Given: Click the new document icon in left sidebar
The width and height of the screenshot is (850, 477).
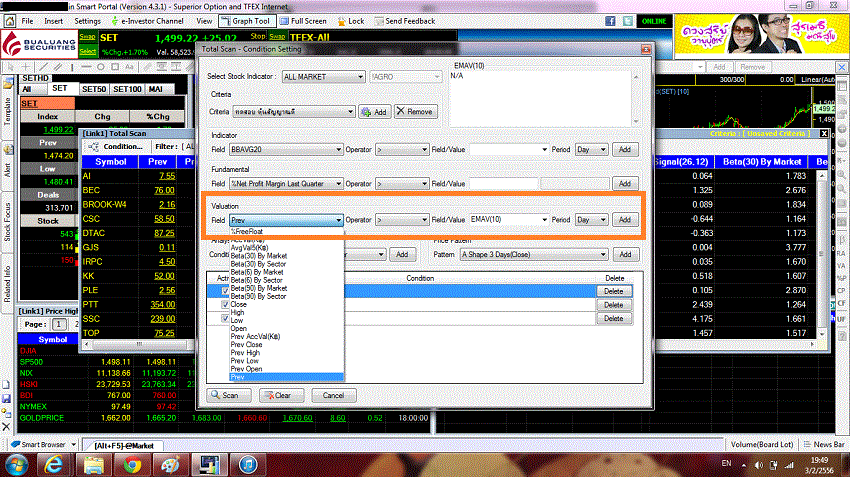Looking at the screenshot, I should tap(6, 385).
